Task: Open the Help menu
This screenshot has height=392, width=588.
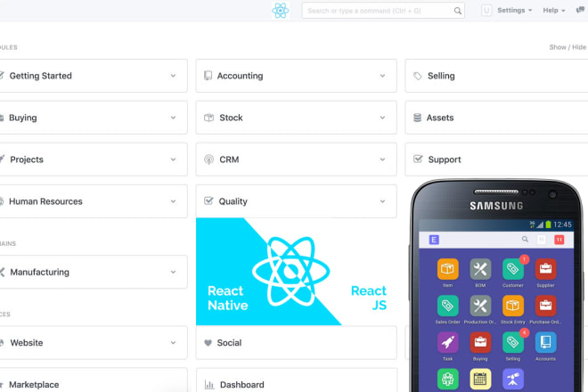Action: (x=554, y=11)
